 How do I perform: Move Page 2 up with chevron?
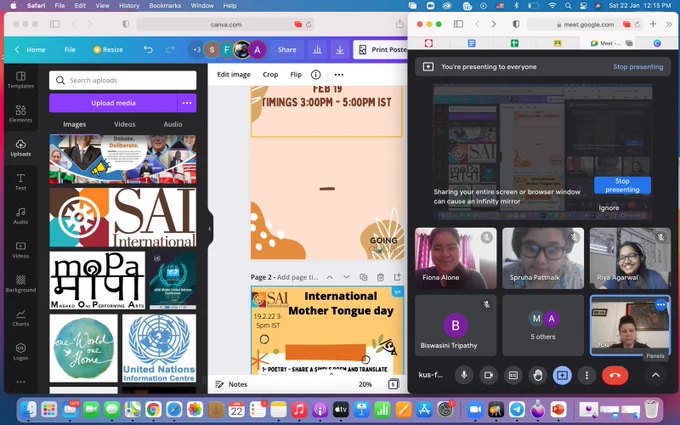pos(330,277)
